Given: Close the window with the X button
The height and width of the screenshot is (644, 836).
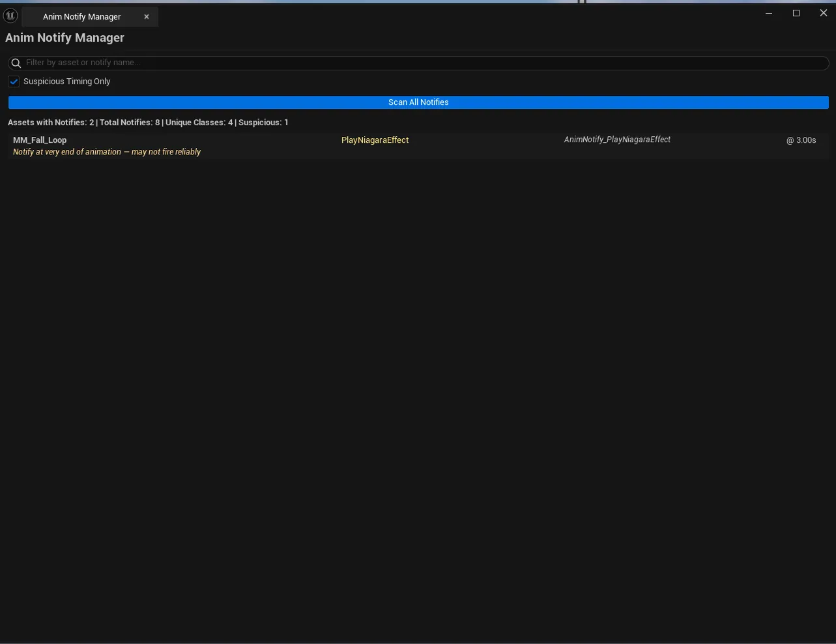Looking at the screenshot, I should [x=824, y=13].
